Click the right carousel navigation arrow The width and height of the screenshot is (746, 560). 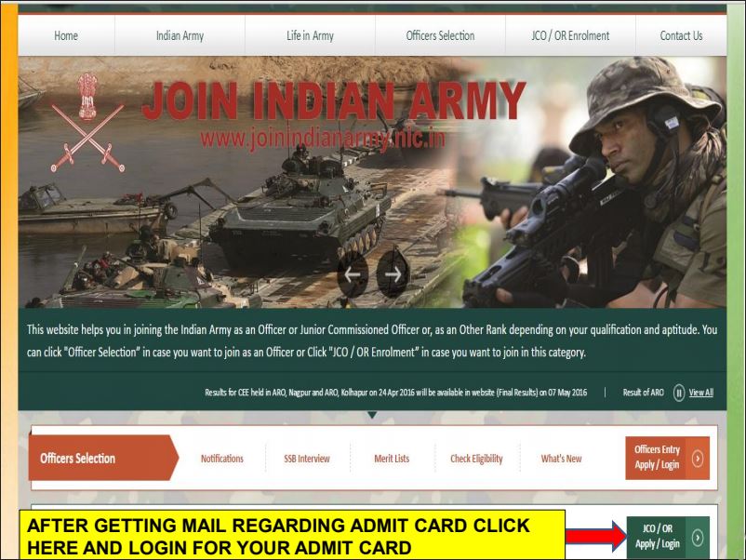(x=391, y=274)
